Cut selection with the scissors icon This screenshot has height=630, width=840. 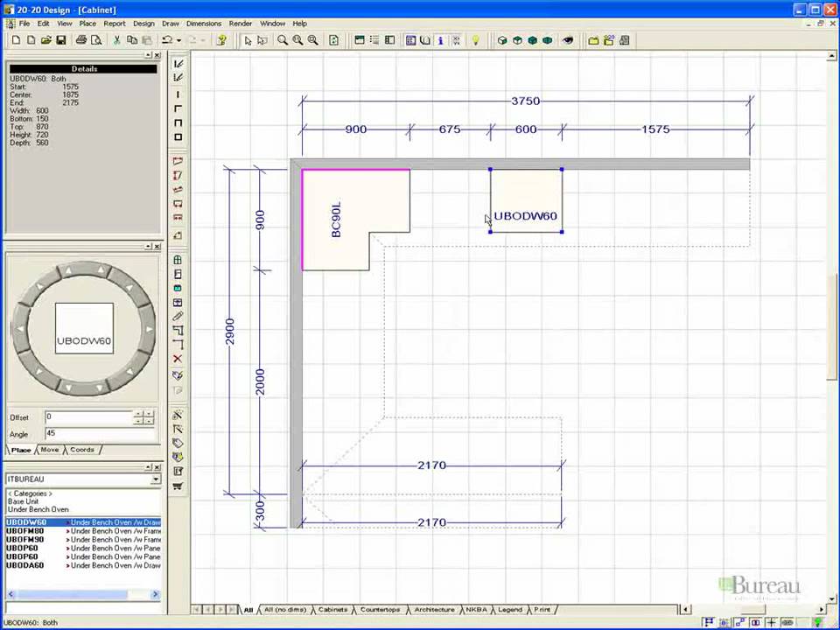pyautogui.click(x=116, y=40)
